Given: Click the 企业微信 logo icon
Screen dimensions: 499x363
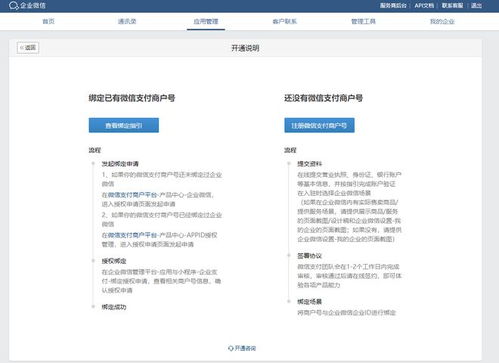Looking at the screenshot, I should pos(13,6).
